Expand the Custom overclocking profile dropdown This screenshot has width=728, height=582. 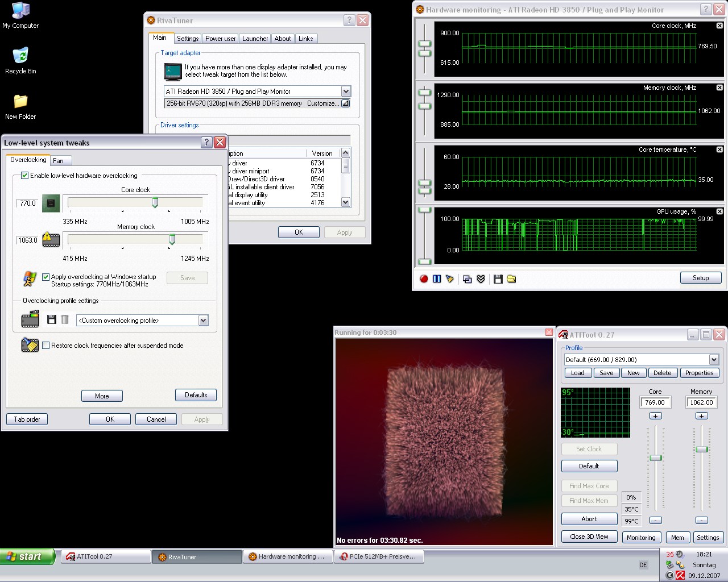203,321
